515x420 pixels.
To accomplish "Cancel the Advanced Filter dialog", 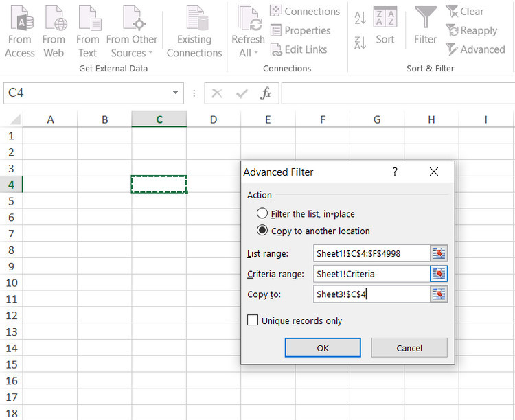I will point(409,348).
